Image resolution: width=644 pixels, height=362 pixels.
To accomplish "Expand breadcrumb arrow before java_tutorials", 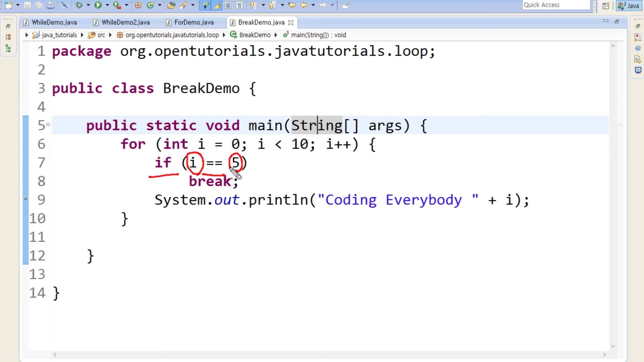I will pos(27,35).
